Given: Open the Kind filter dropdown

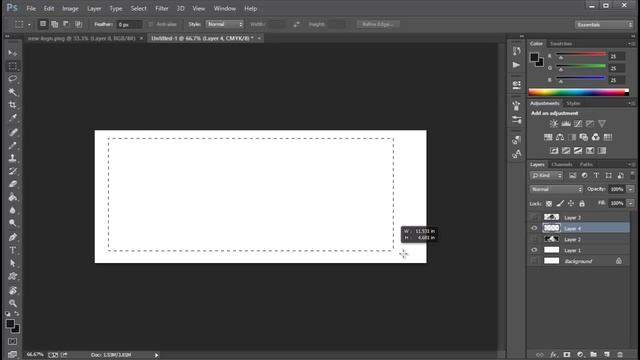Looking at the screenshot, I should (x=547, y=176).
